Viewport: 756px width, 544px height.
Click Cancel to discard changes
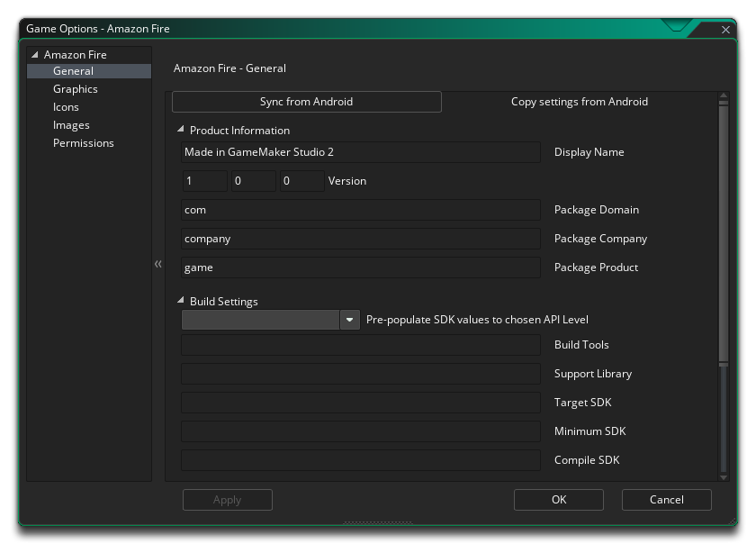(666, 500)
